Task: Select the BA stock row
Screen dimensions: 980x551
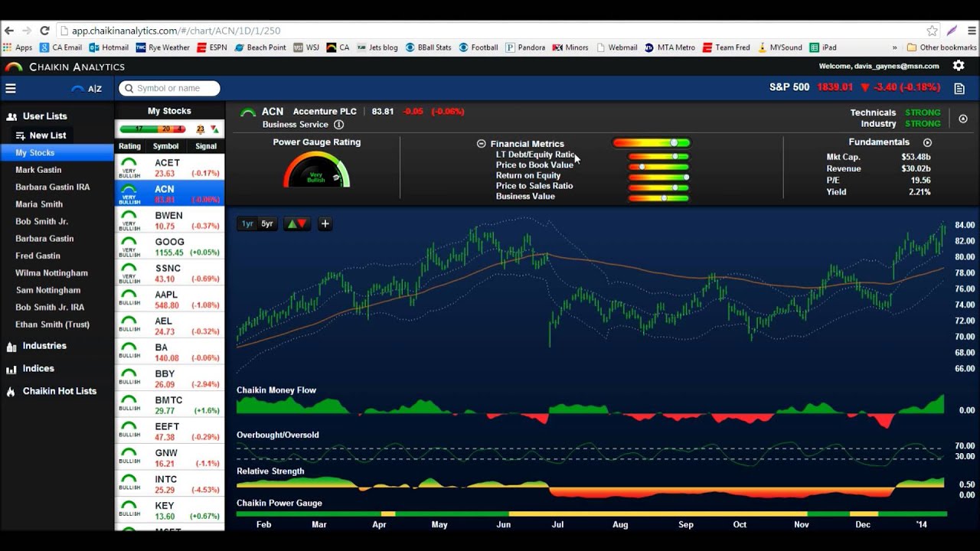Action: [170, 352]
